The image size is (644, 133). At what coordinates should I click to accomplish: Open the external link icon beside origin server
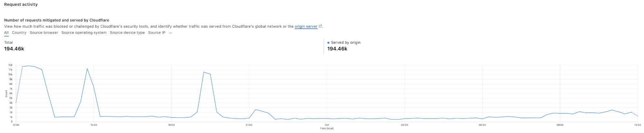(x=320, y=26)
